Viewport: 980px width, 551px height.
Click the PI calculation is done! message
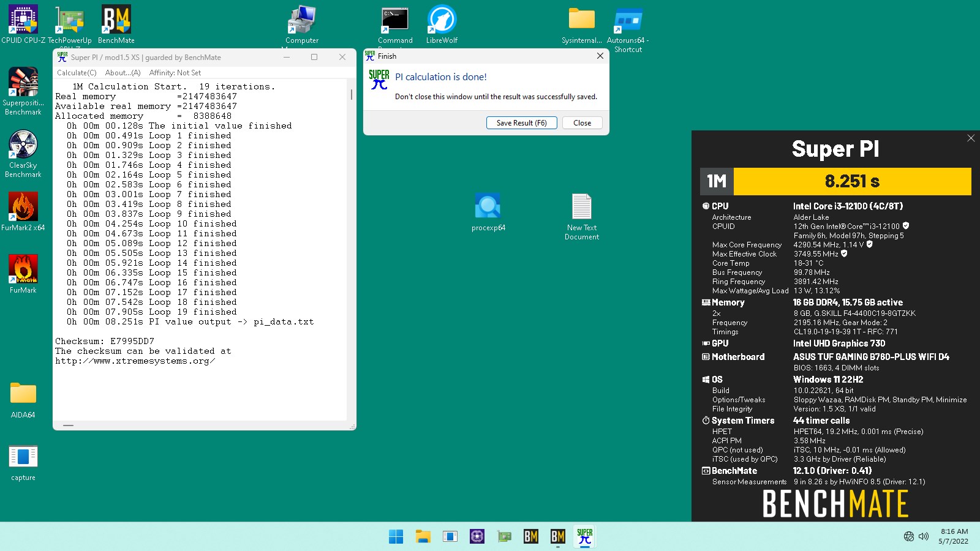[x=441, y=77]
